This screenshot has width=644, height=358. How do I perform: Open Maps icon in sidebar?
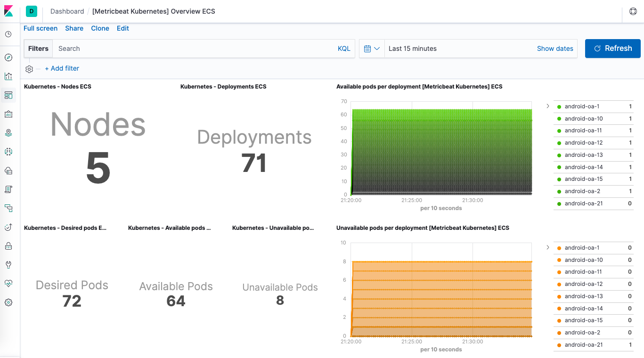[x=8, y=133]
